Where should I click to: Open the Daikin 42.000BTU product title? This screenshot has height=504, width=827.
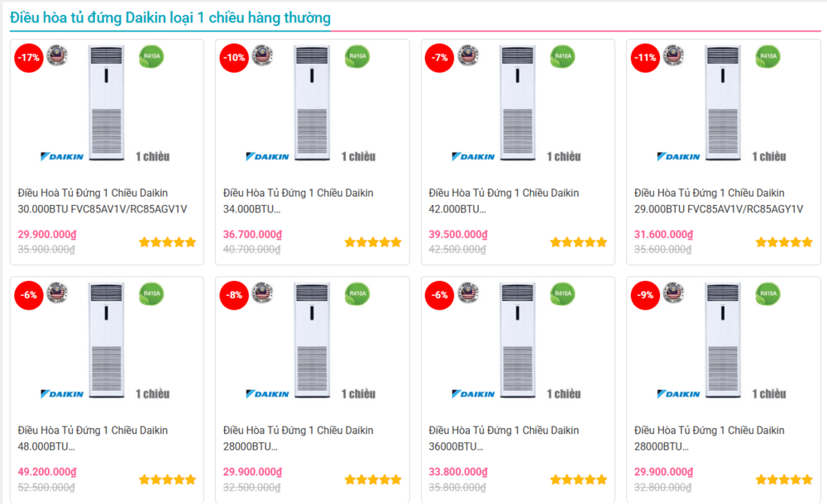[503, 201]
